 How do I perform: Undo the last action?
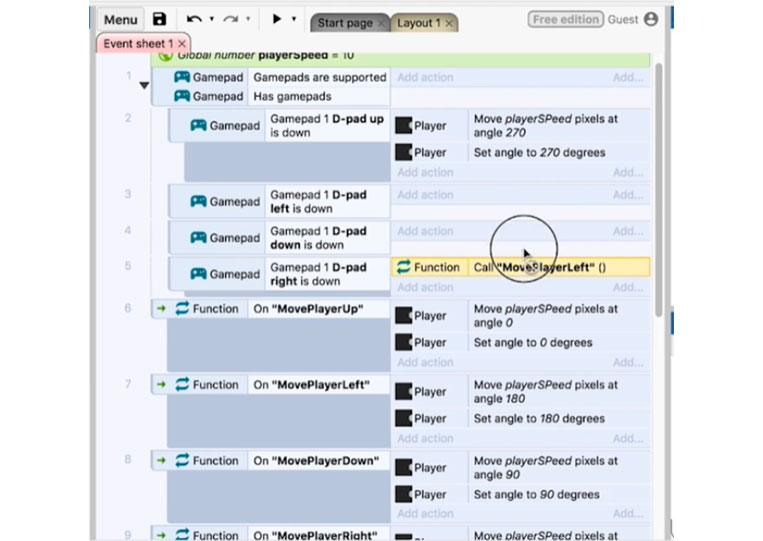tap(194, 19)
